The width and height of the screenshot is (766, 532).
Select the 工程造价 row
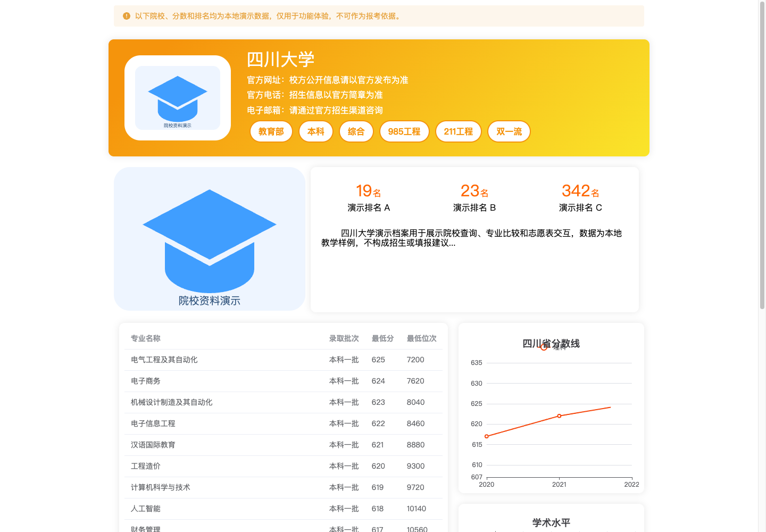[x=284, y=466]
